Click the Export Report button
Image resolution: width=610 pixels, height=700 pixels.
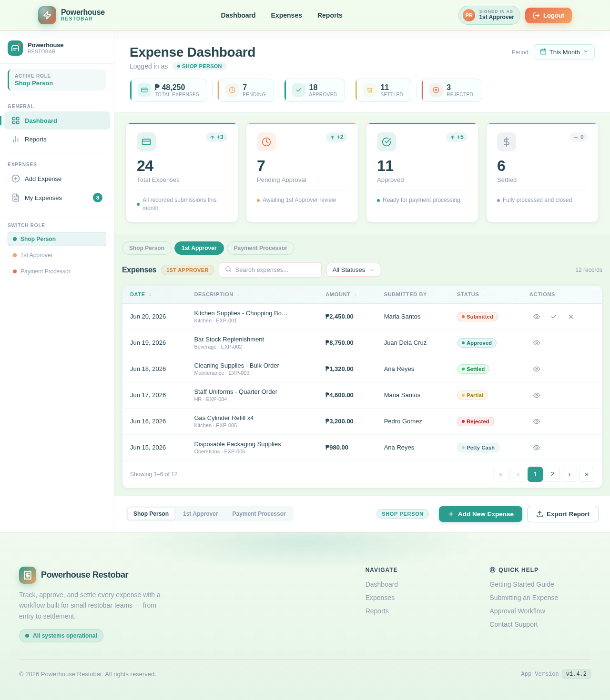tap(563, 514)
